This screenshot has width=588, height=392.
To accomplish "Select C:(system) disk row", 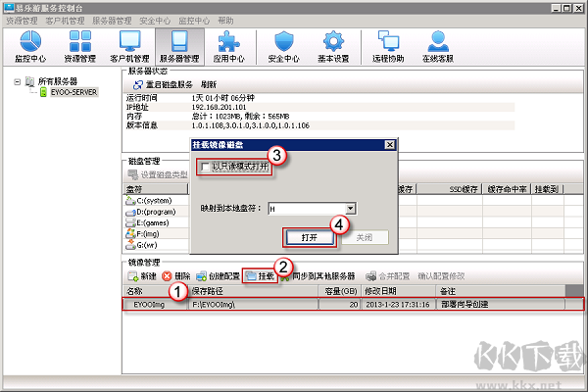I will coord(156,201).
